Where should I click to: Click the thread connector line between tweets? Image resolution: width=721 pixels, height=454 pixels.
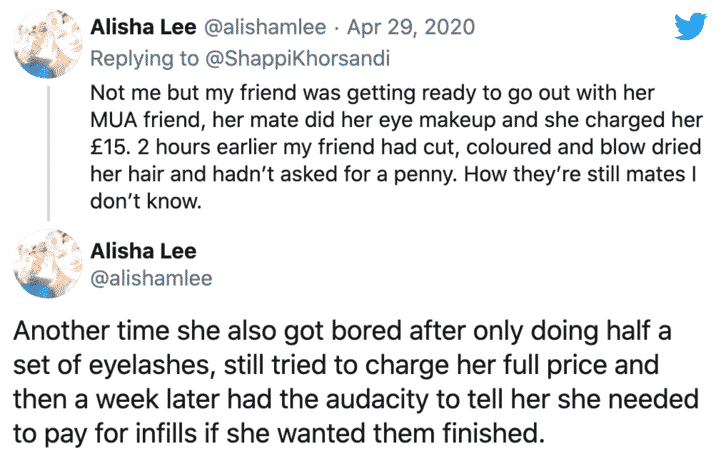tap(48, 153)
